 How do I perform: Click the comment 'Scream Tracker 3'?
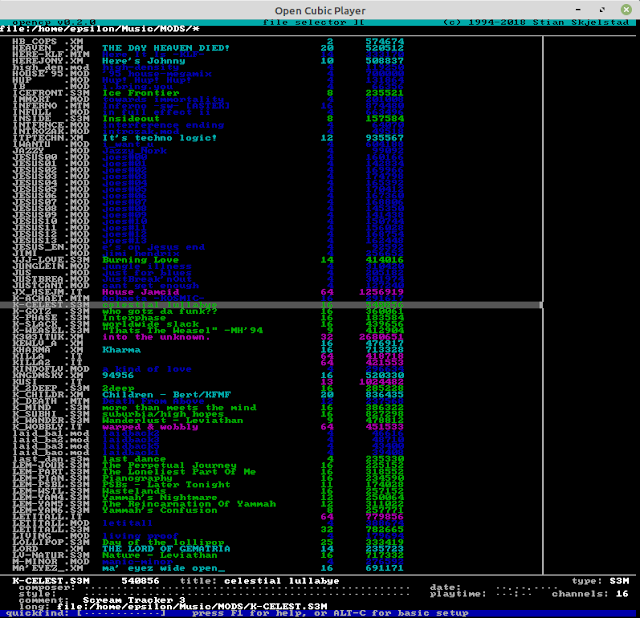pos(134,600)
